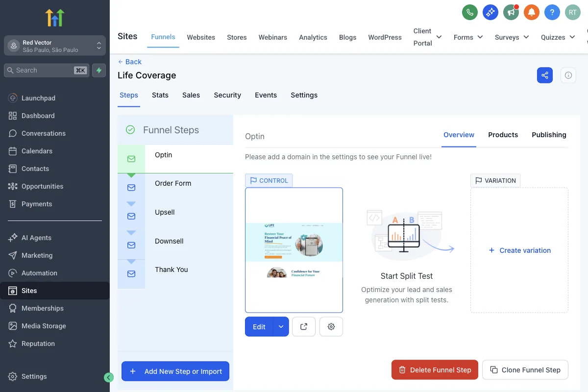Viewport: 588px width, 392px height.
Task: Collapse the left sidebar with the green arrow
Action: [109, 377]
